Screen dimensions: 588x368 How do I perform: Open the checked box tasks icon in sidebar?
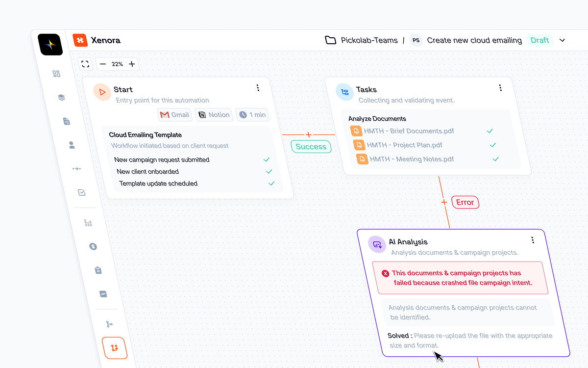(82, 192)
